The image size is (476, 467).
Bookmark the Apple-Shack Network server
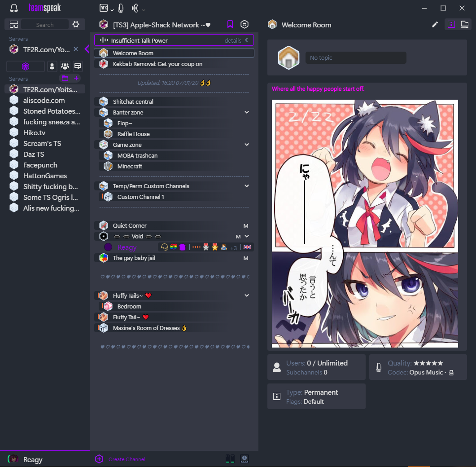[230, 24]
